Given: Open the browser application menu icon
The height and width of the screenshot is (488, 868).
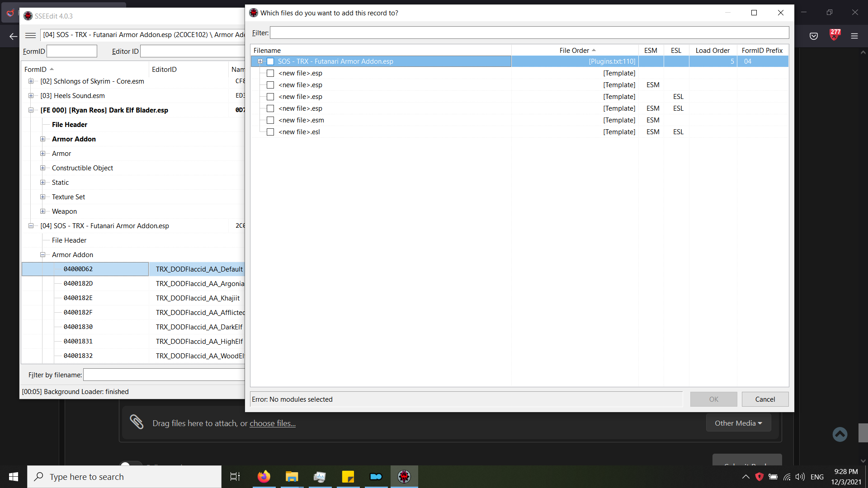Looking at the screenshot, I should point(854,36).
